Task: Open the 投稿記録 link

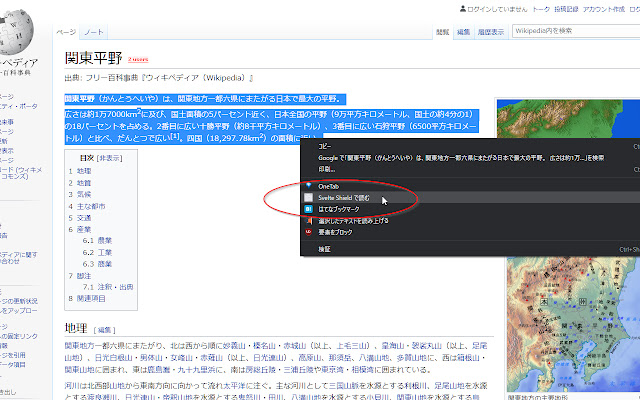Action: coord(566,9)
